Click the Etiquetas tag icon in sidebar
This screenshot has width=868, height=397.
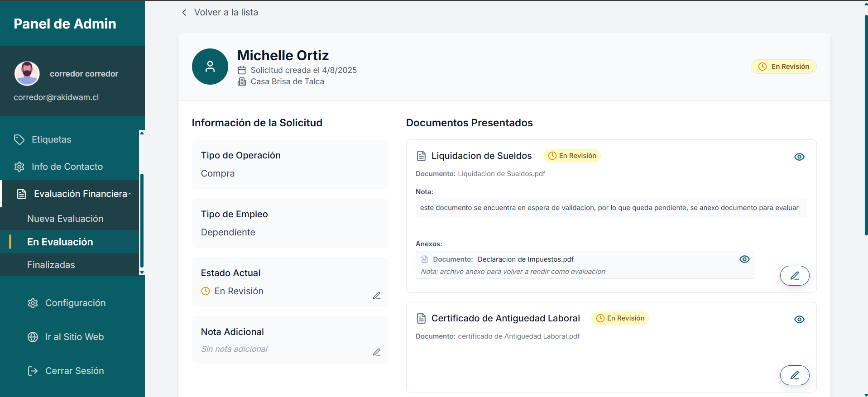19,139
